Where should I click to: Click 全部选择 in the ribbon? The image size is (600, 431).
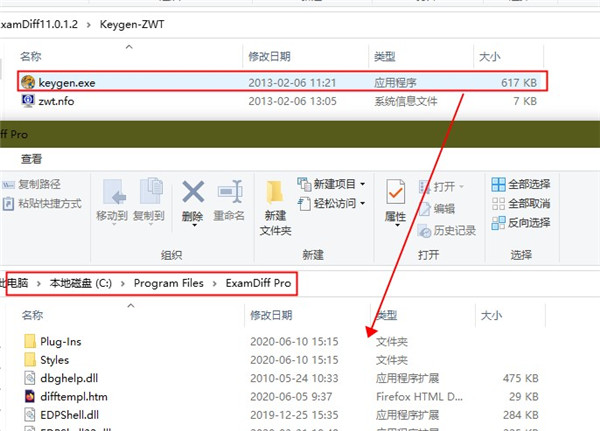(521, 184)
